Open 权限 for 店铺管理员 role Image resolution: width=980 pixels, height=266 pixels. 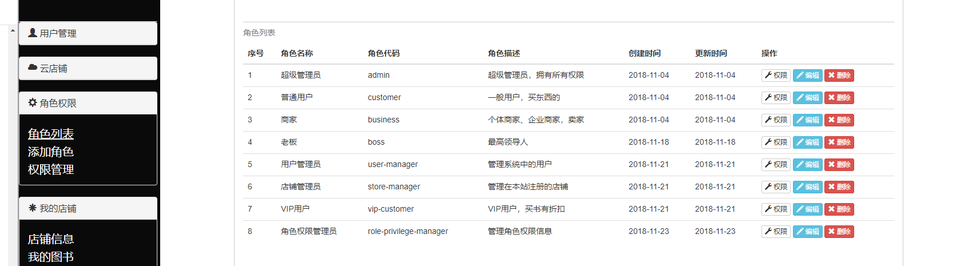pos(776,187)
